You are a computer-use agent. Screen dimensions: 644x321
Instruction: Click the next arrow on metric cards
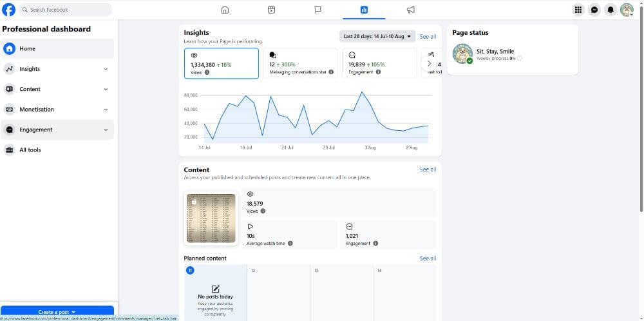coord(429,63)
